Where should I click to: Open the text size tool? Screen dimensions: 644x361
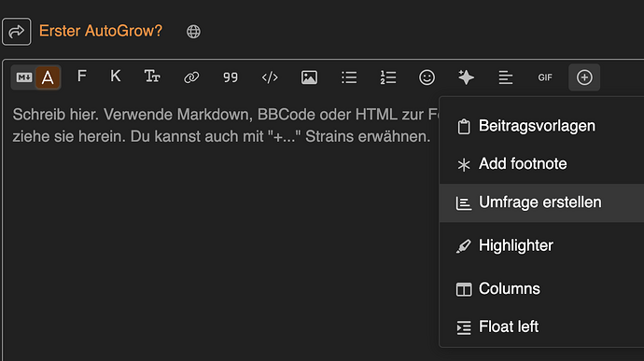pos(152,76)
